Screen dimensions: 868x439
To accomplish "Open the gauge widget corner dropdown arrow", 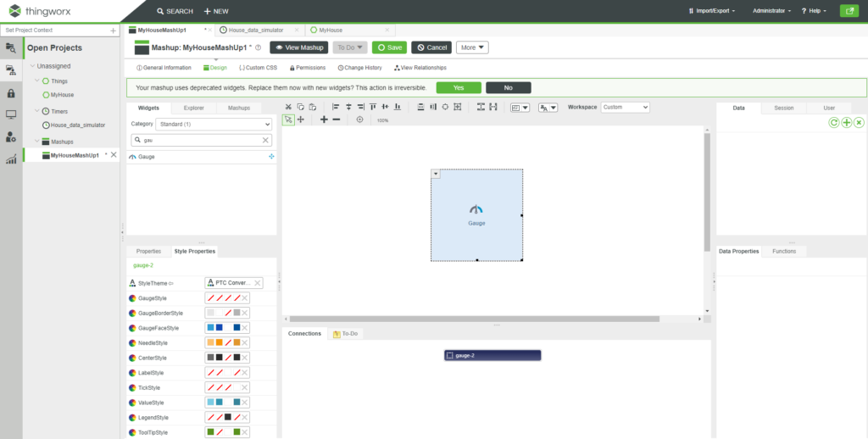I will click(x=436, y=174).
